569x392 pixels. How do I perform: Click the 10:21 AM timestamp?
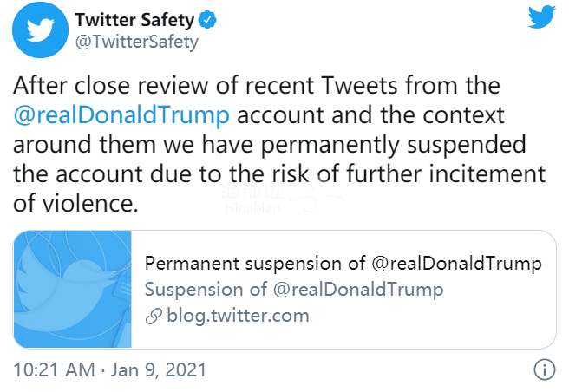click(54, 369)
